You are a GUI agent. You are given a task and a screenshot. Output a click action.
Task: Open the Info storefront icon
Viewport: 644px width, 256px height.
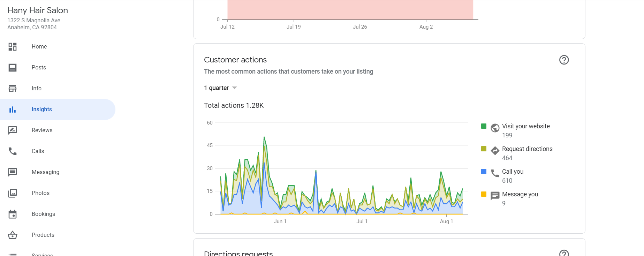point(13,89)
